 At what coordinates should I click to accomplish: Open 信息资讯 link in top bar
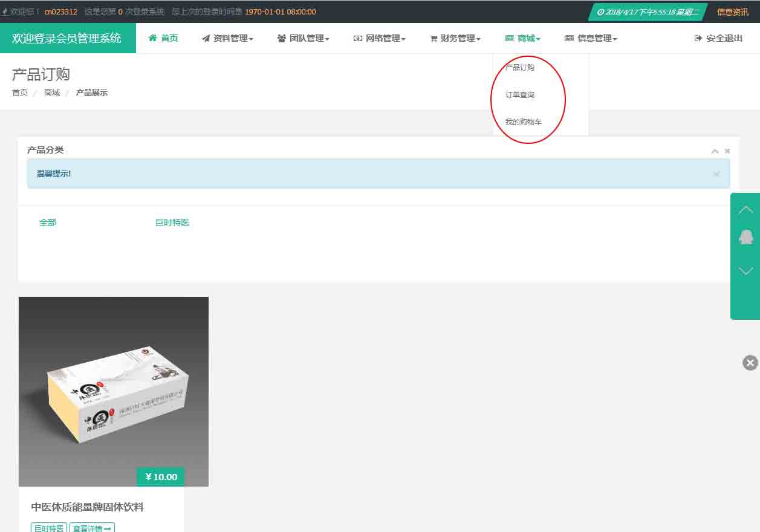(x=732, y=12)
